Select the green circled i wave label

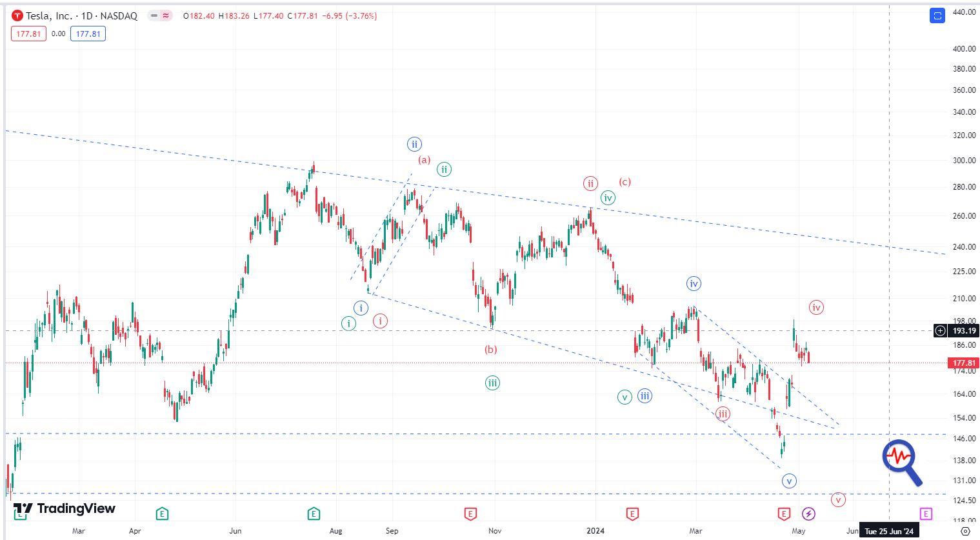(348, 323)
